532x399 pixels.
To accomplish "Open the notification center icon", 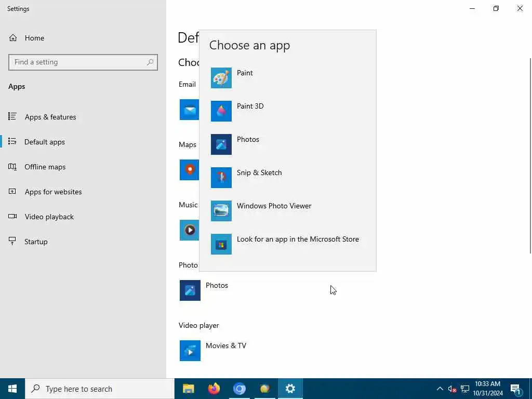I will click(515, 389).
